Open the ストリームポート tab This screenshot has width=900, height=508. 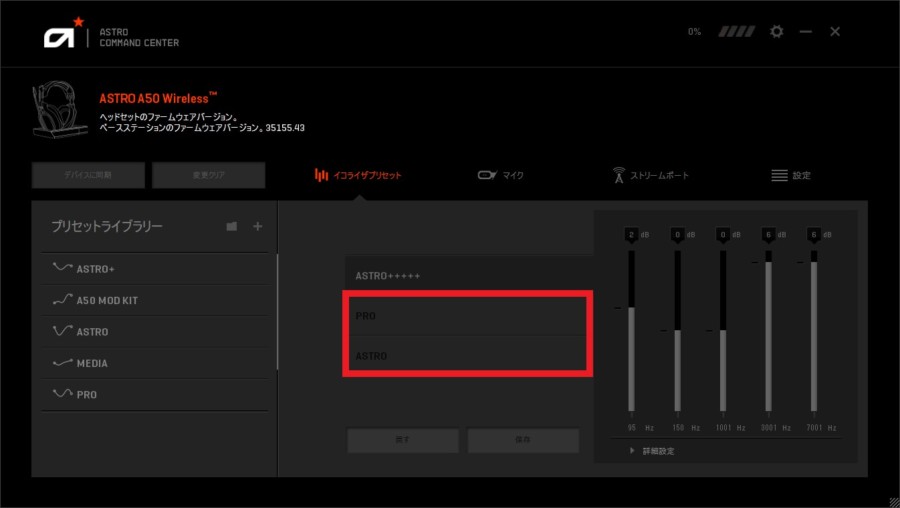[650, 175]
